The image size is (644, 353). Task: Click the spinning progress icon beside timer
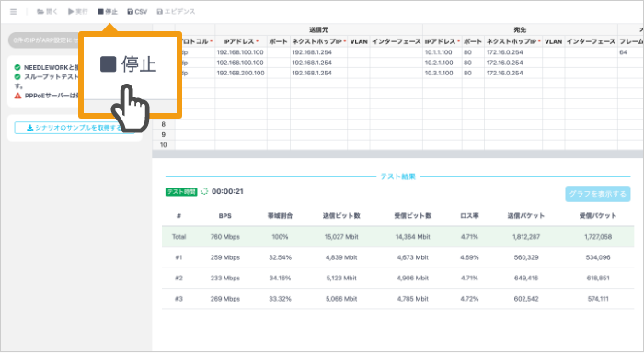pyautogui.click(x=204, y=191)
